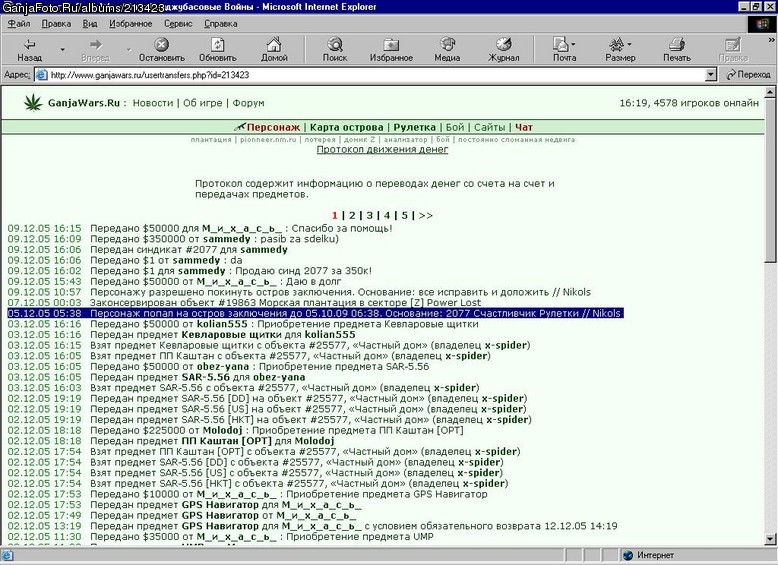This screenshot has width=778, height=565.
Task: Open the Сервис menu
Action: [x=178, y=24]
